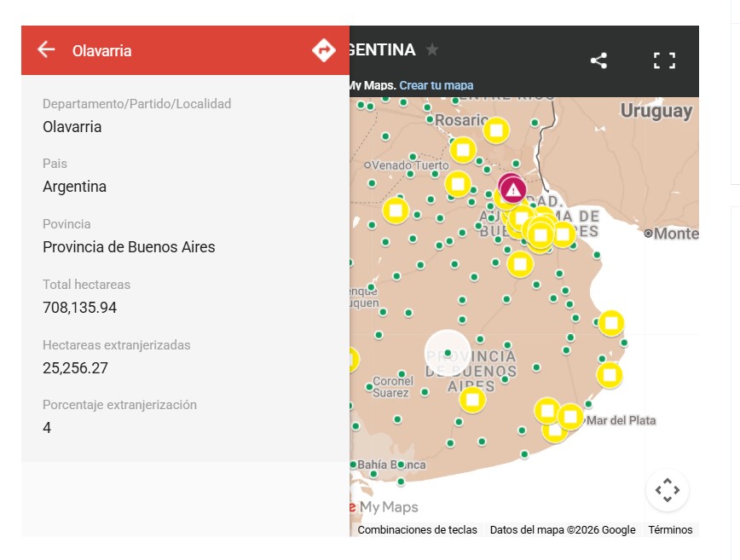740x560 pixels.
Task: Open Combinaciones de teclas
Action: [x=417, y=530]
